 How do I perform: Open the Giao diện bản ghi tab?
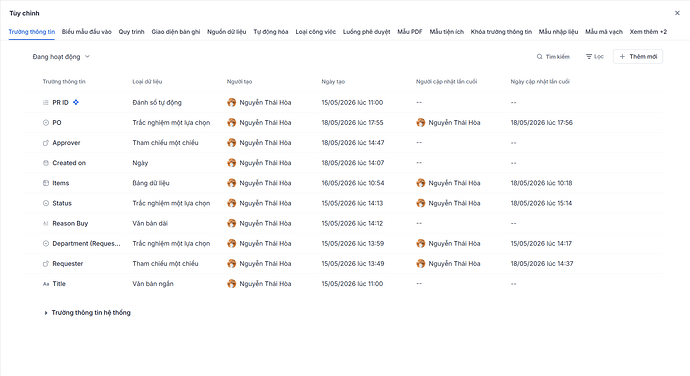tap(176, 32)
